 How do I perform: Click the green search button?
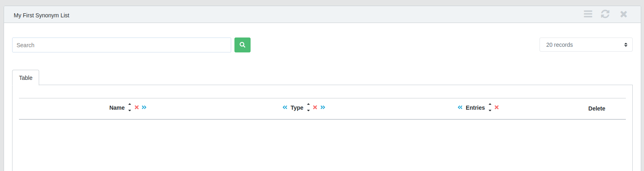point(242,45)
